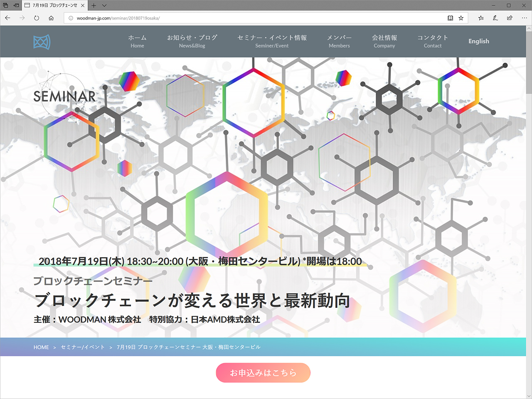This screenshot has width=532, height=399.
Task: Share this seminar page
Action: (510, 18)
